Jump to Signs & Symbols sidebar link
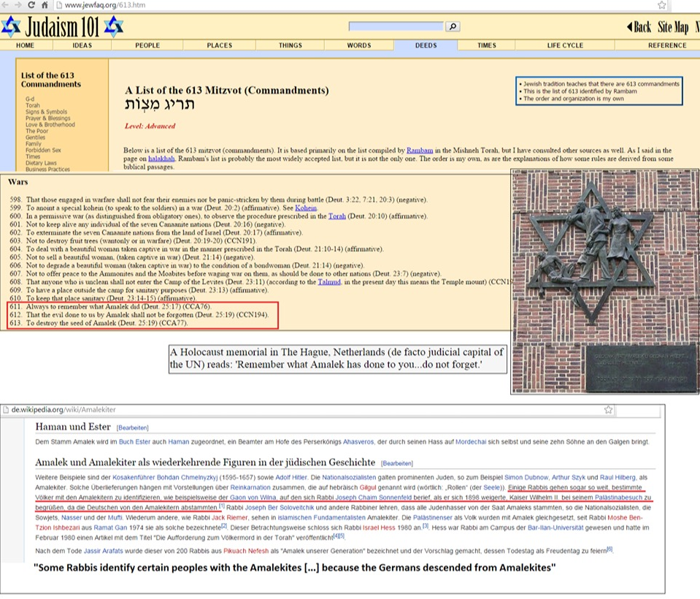Image resolution: width=700 pixels, height=599 pixels. tap(47, 112)
